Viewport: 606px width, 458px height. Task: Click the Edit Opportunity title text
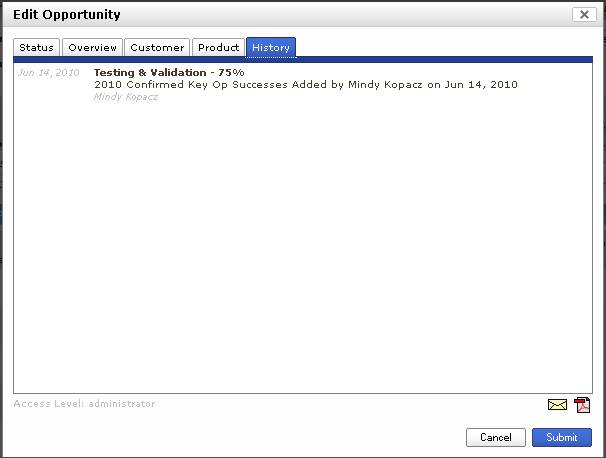(67, 15)
